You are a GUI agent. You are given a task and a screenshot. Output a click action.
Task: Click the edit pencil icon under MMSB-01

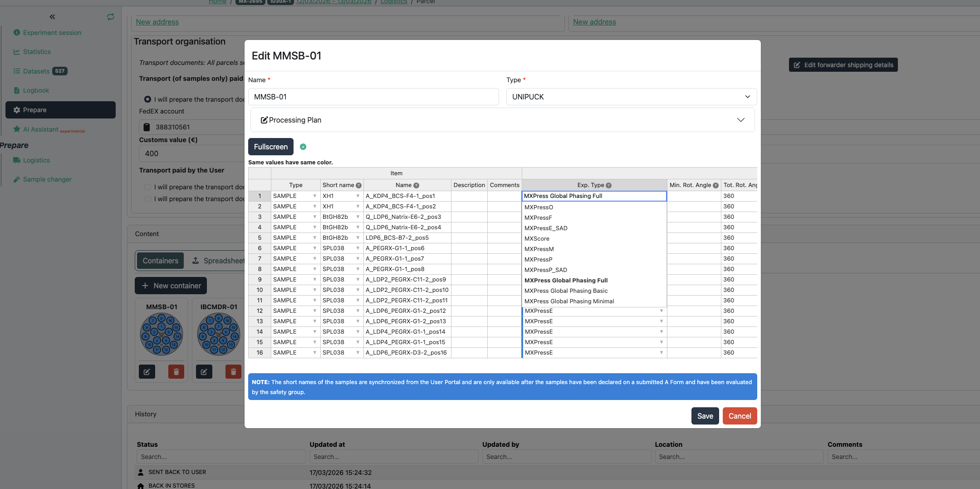click(147, 371)
